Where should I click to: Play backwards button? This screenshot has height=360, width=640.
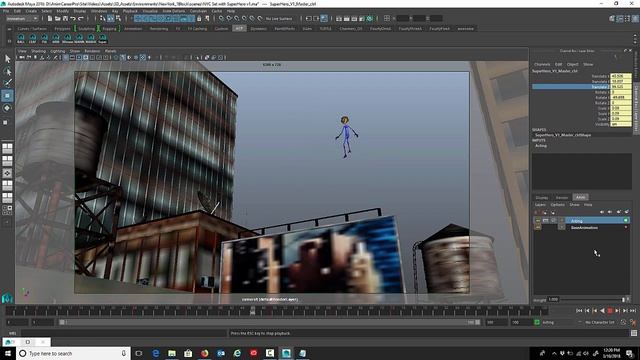tap(602, 311)
